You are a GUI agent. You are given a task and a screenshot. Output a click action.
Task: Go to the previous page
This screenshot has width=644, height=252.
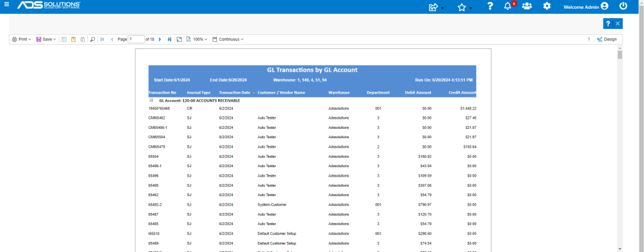pyautogui.click(x=112, y=40)
